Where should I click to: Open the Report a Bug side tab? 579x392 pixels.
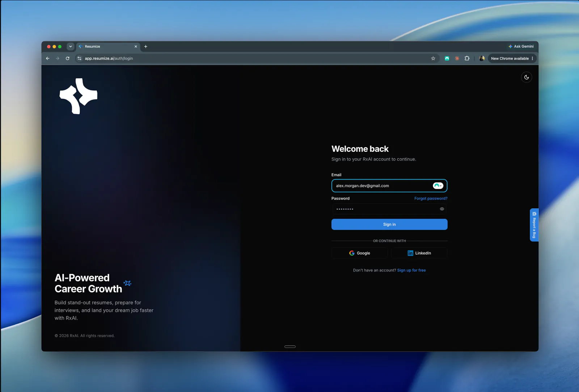[x=534, y=225]
